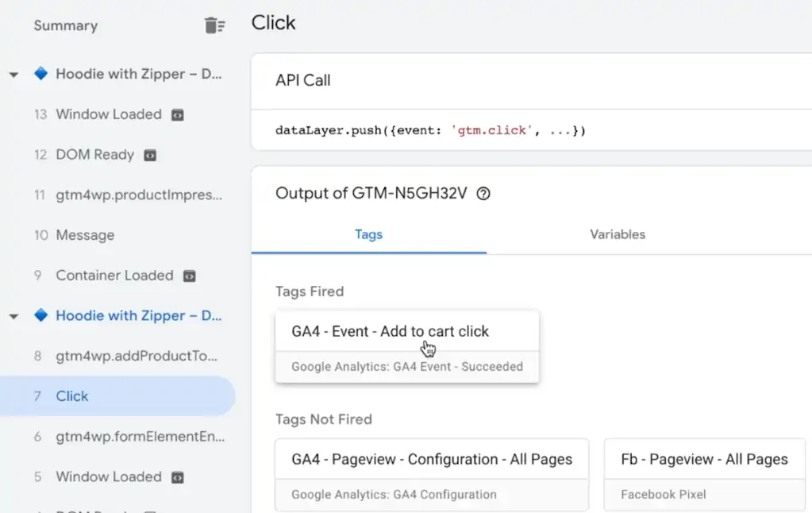Click the blue diamond beside the first Hoodie page

(40, 73)
